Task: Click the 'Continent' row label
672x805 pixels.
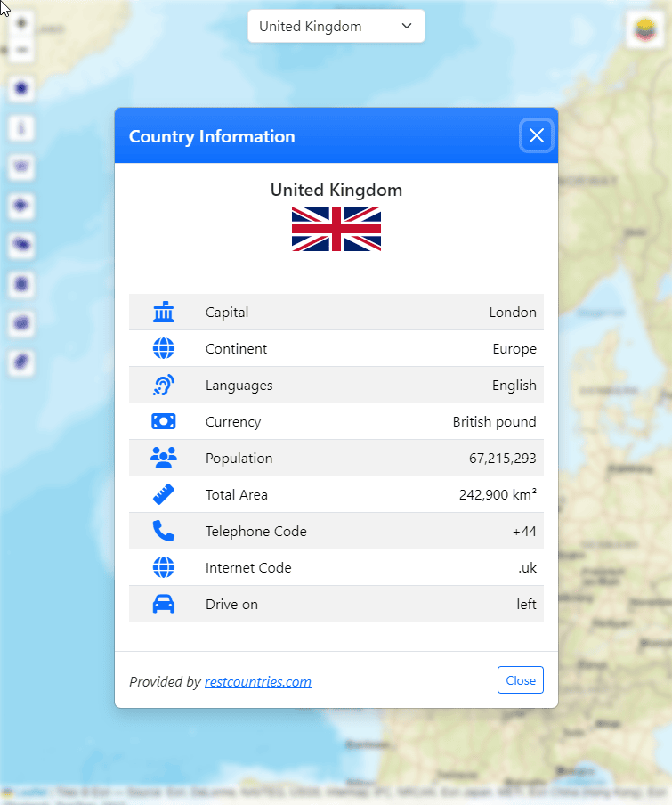Action: pos(236,348)
